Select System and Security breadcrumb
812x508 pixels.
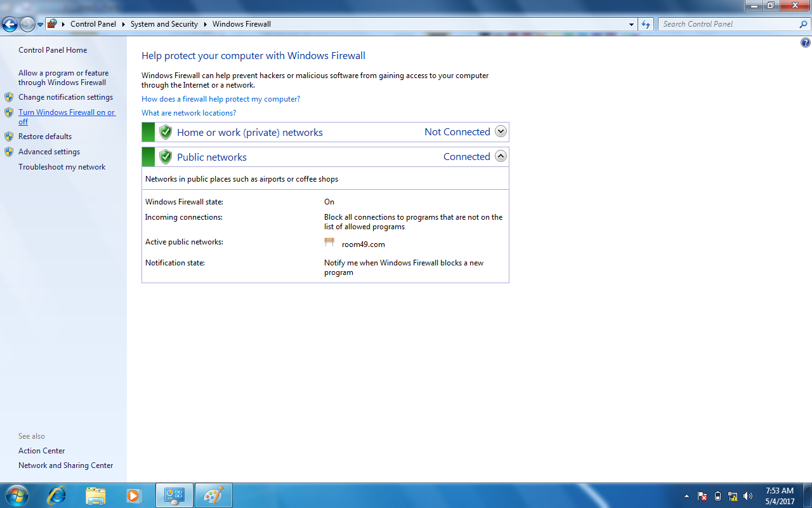coord(164,24)
